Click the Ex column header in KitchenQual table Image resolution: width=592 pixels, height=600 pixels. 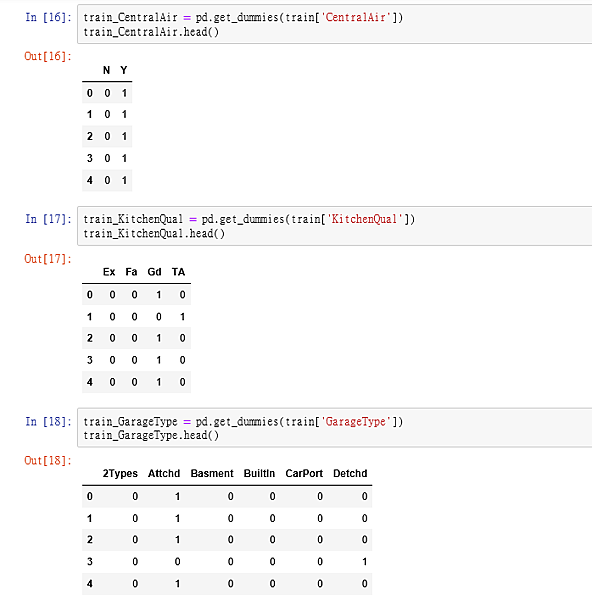[109, 272]
